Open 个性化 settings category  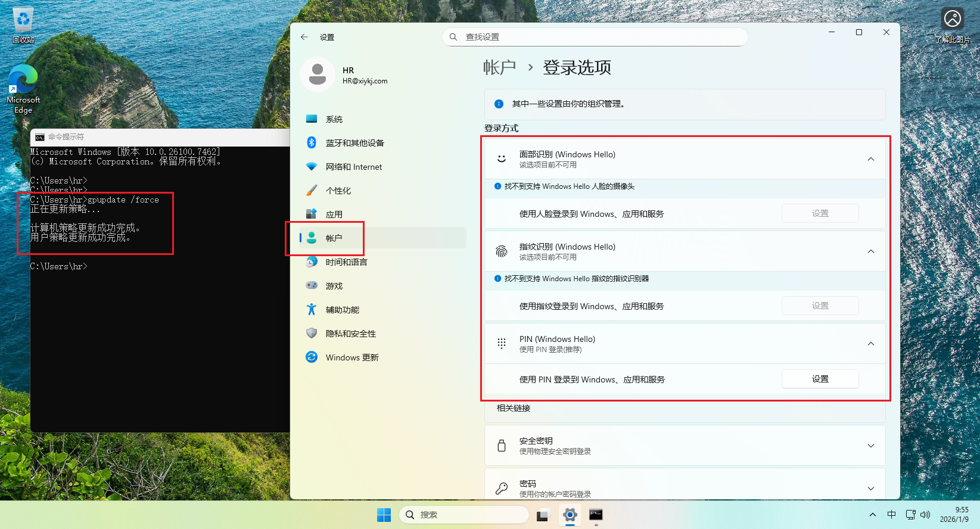click(382, 191)
